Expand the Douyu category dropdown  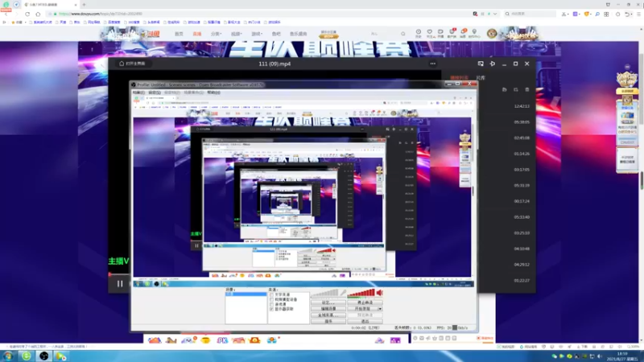point(216,34)
